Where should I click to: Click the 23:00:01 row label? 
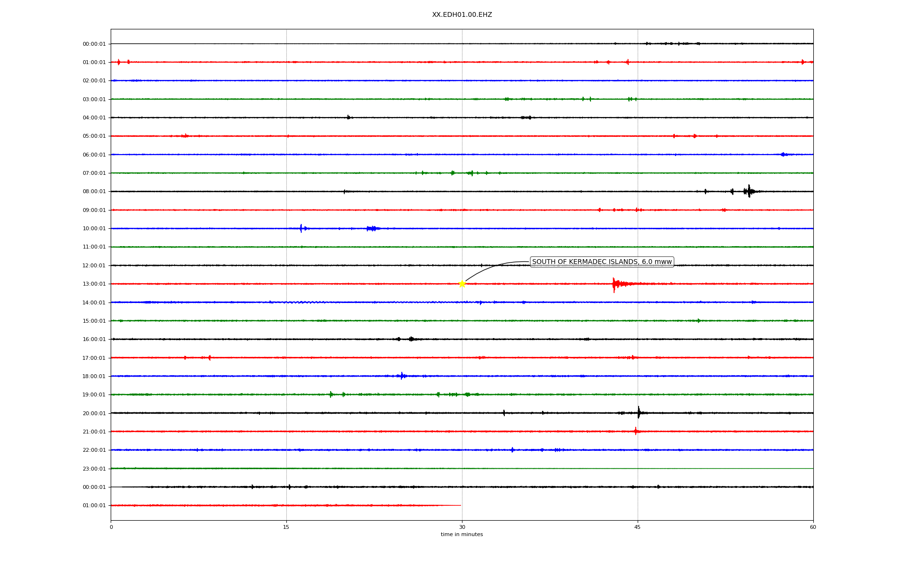(x=94, y=469)
